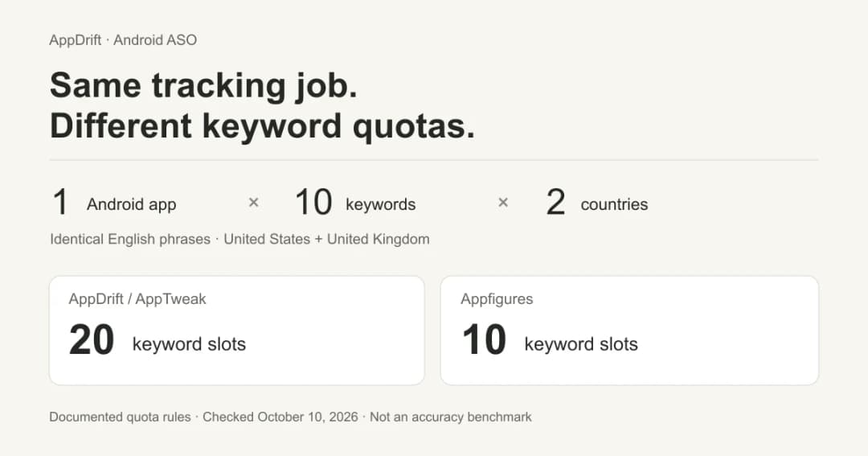Click 'keyword slots' in Appfigures card

click(581, 344)
